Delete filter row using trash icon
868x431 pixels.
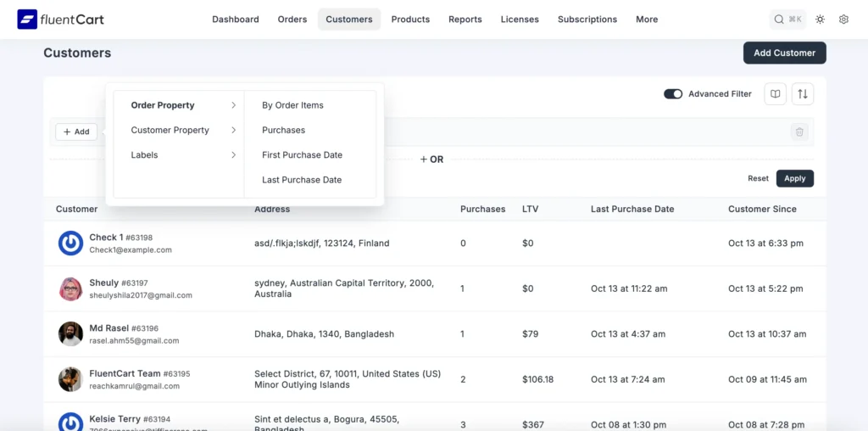798,132
